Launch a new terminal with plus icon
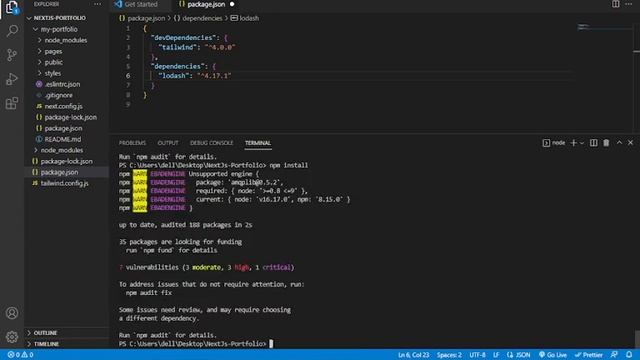 (573, 143)
